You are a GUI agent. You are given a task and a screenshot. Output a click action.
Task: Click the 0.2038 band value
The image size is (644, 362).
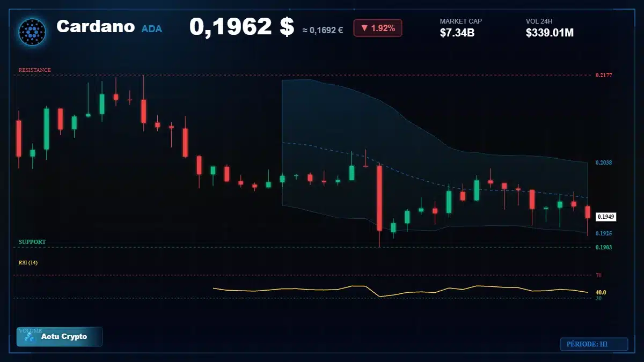click(604, 162)
